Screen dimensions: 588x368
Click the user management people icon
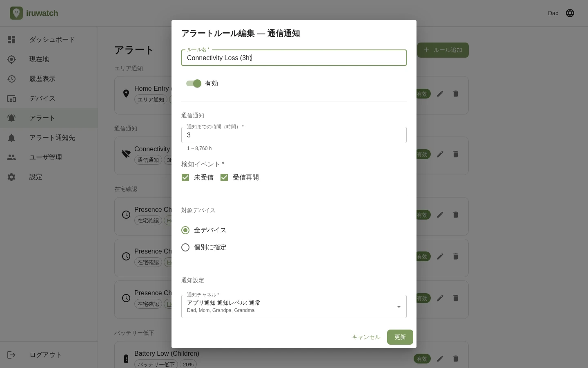click(x=11, y=157)
